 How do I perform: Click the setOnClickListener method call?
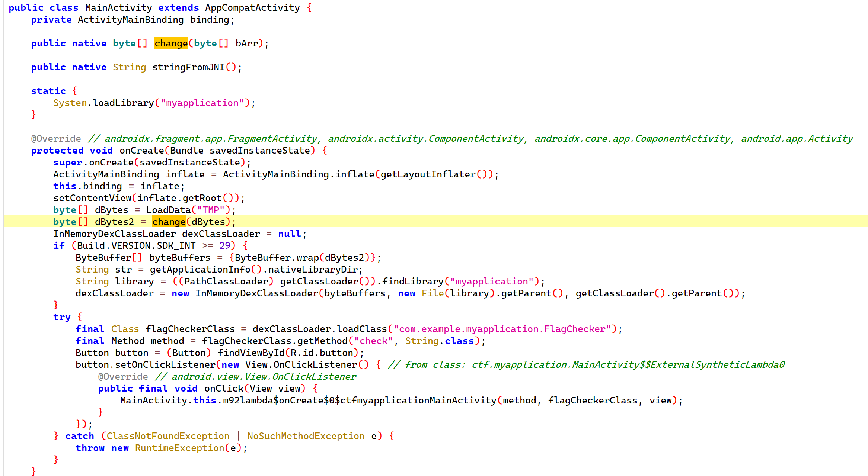165,365
